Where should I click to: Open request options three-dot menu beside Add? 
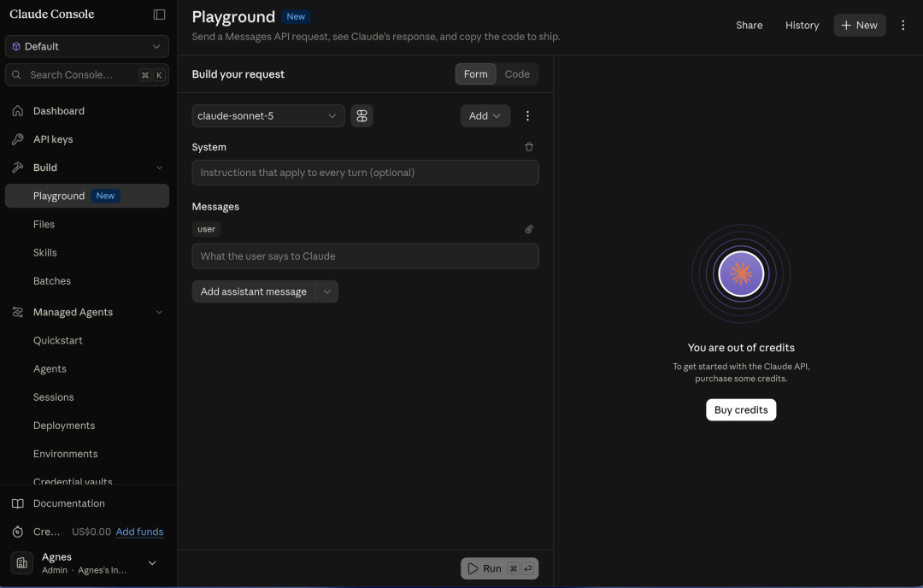coord(527,116)
